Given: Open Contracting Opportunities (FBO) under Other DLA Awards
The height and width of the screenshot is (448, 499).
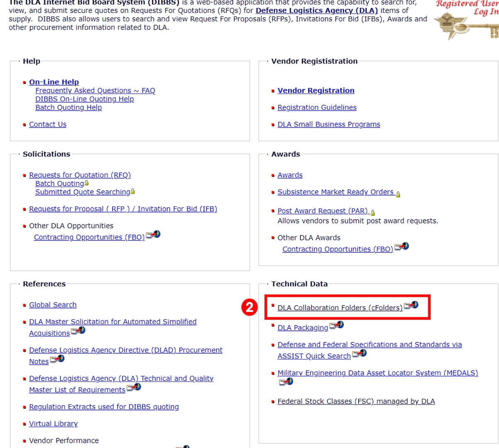Looking at the screenshot, I should click(x=338, y=249).
